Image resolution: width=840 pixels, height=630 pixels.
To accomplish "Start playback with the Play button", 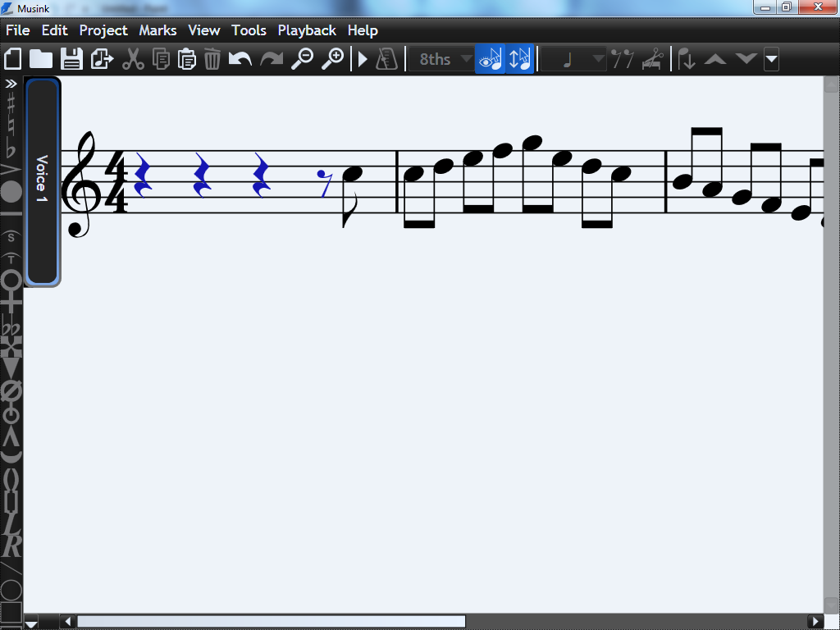I will [x=363, y=59].
